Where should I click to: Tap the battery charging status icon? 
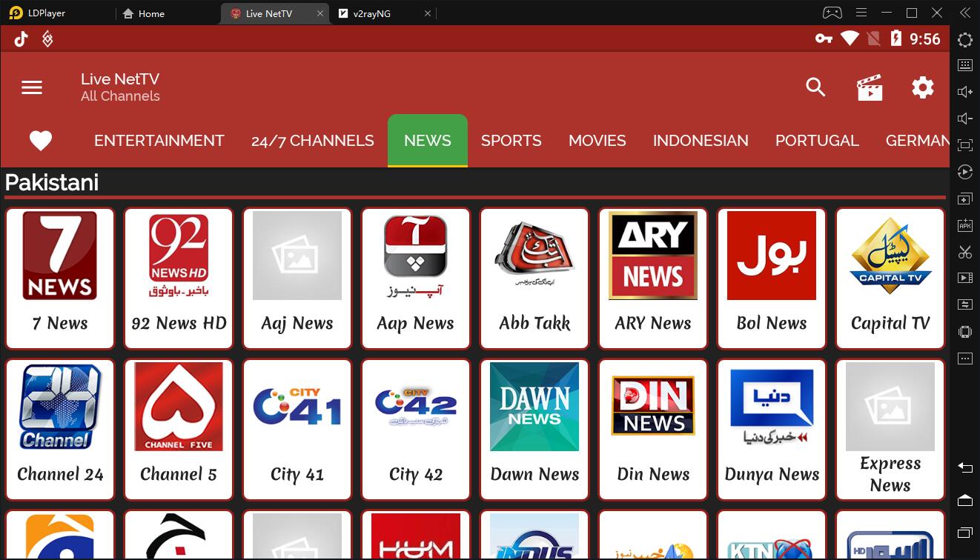[896, 39]
